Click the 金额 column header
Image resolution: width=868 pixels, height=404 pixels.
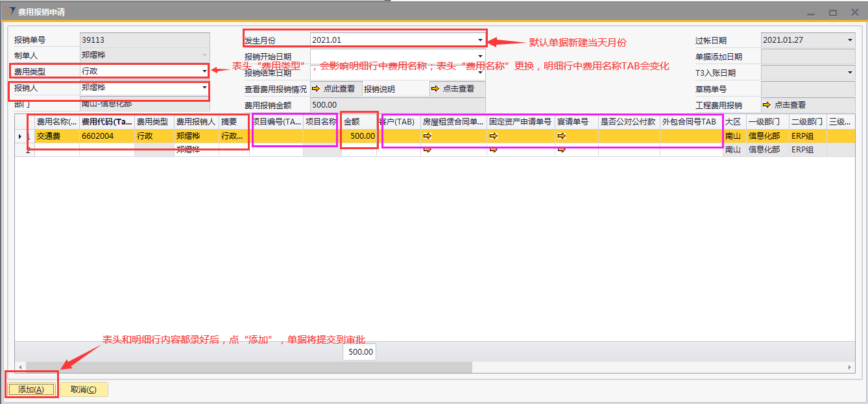(358, 121)
